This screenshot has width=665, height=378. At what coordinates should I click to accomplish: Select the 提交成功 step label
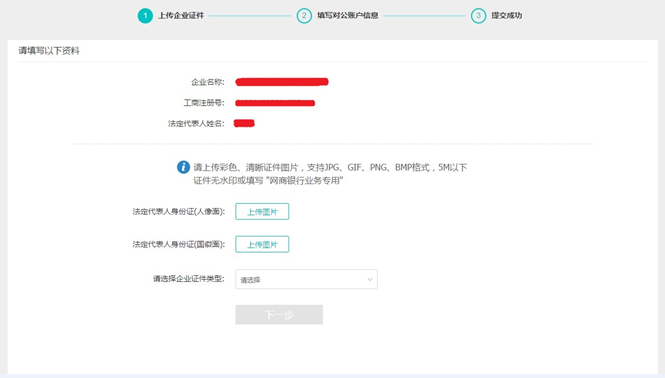507,16
